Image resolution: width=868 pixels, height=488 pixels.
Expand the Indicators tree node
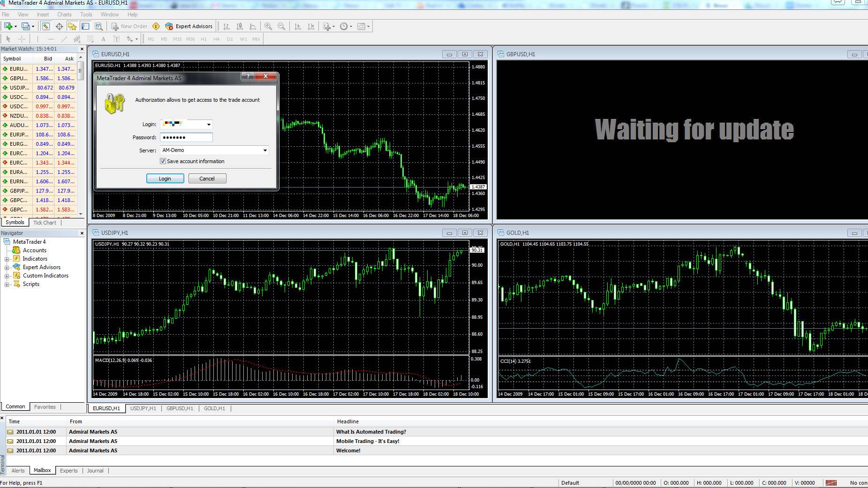tap(7, 259)
